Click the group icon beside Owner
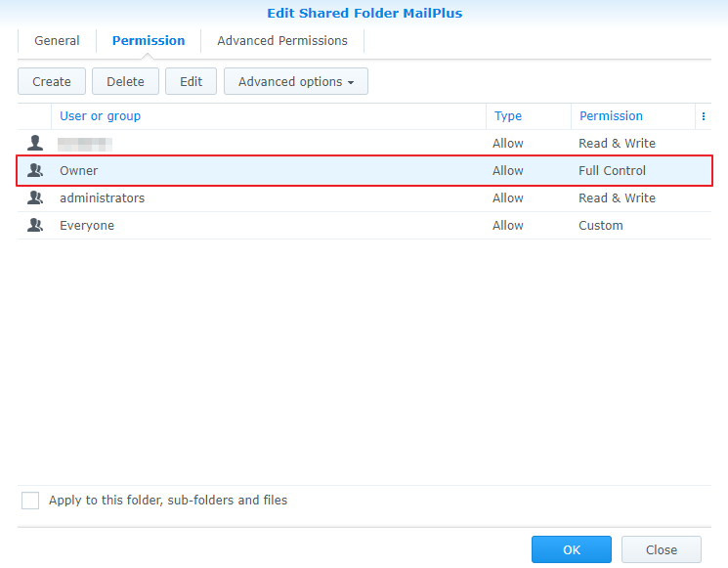Image resolution: width=728 pixels, height=568 pixels. [35, 170]
